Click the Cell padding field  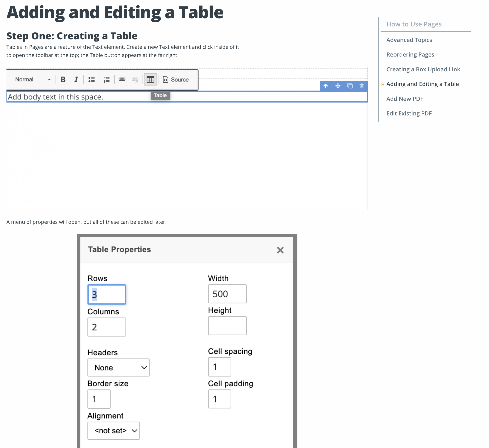(220, 399)
